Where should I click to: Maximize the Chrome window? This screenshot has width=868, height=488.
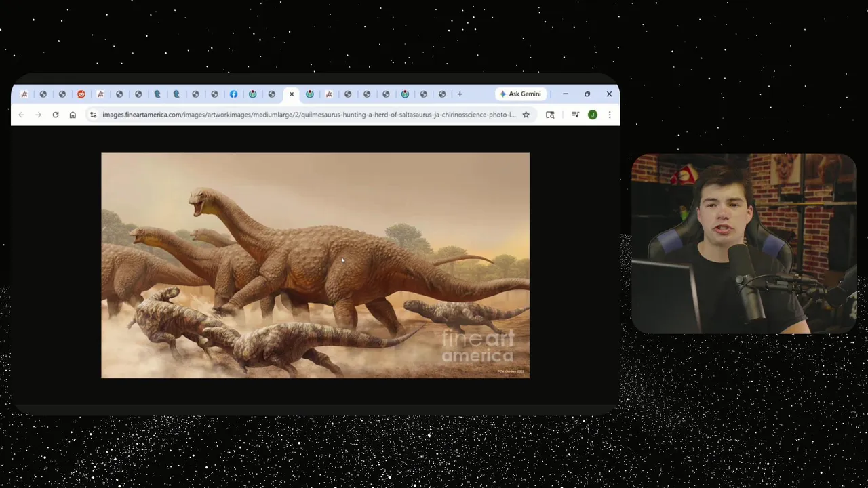pos(587,94)
